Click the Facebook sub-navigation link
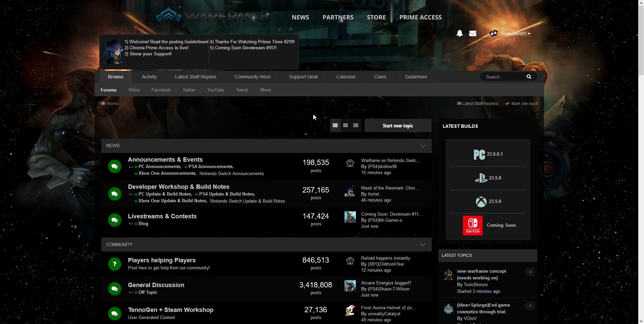 click(x=161, y=90)
